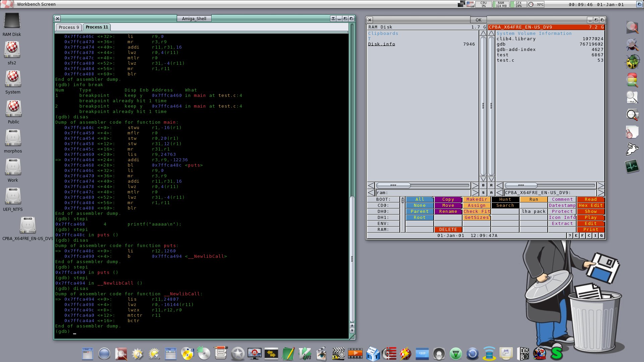Open the rave icon in the dock
Viewport: 644px width, 362px height.
(422, 354)
